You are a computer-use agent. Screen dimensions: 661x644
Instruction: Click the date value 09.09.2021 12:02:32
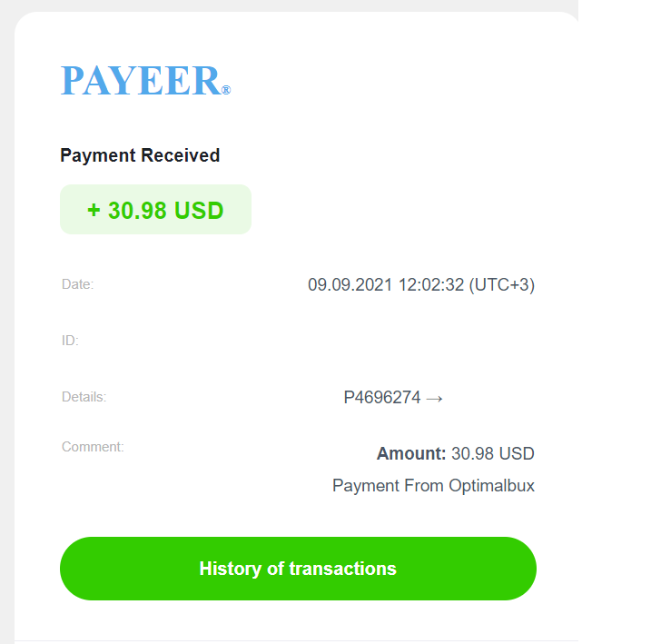click(386, 284)
